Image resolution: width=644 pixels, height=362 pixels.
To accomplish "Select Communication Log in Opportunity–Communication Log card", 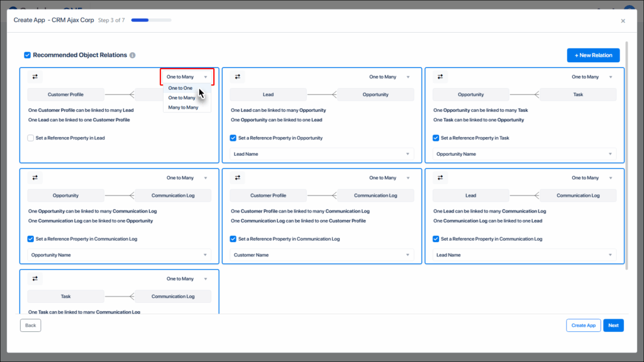I will click(173, 195).
